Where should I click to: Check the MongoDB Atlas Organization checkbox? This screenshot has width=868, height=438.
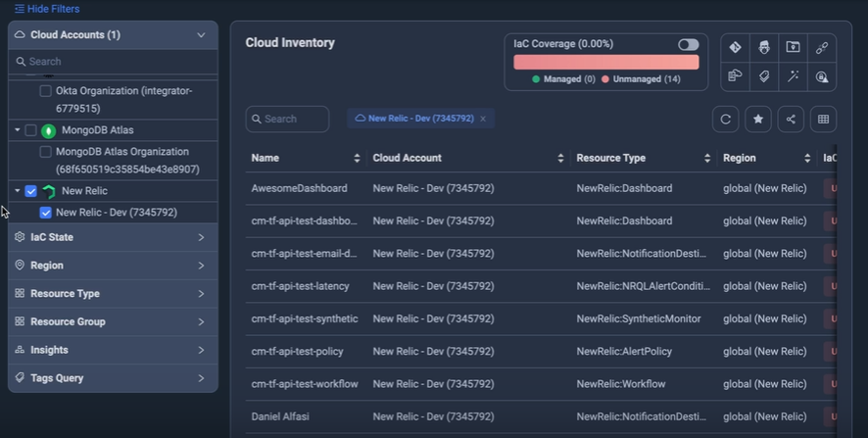click(45, 152)
